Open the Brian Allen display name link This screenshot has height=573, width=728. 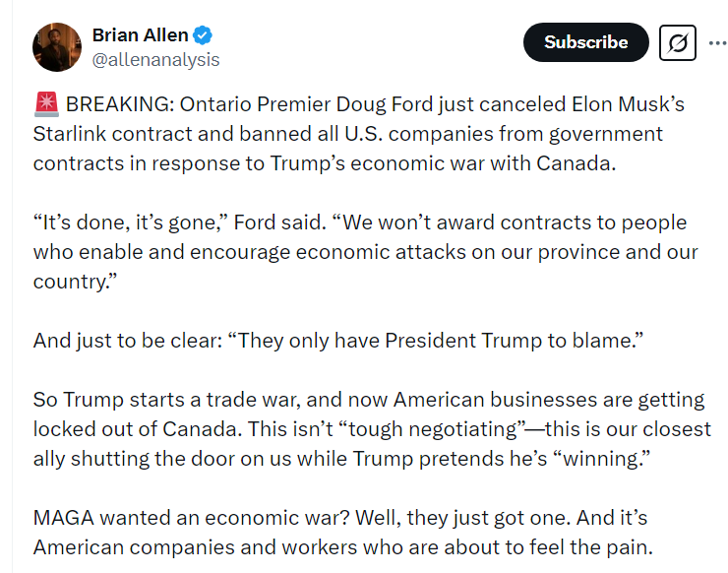[141, 35]
